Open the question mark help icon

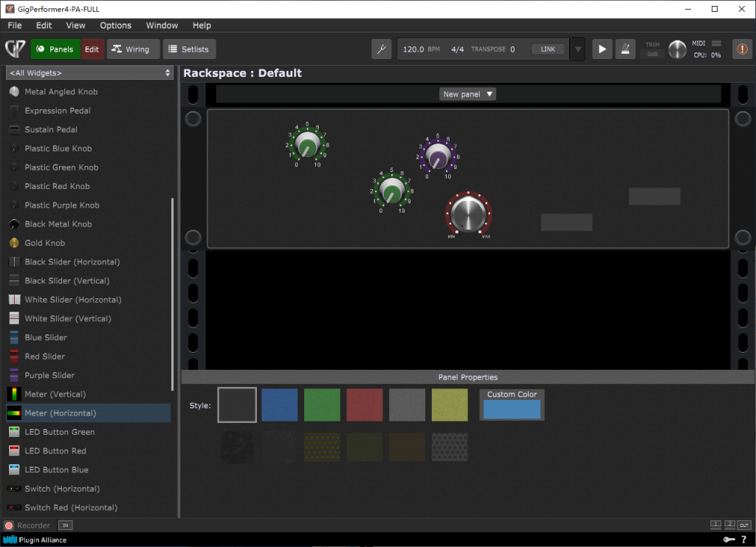tap(744, 540)
